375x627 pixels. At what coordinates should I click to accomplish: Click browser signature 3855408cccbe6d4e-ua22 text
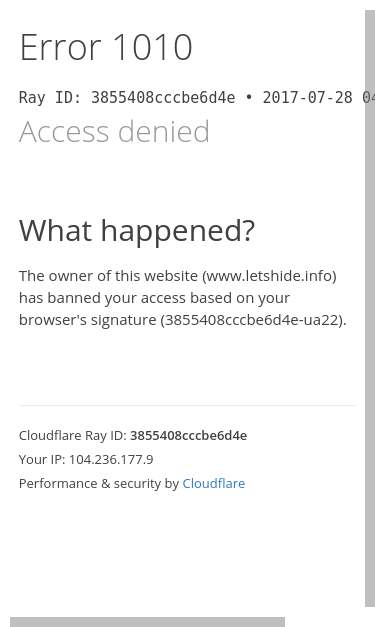(252, 320)
